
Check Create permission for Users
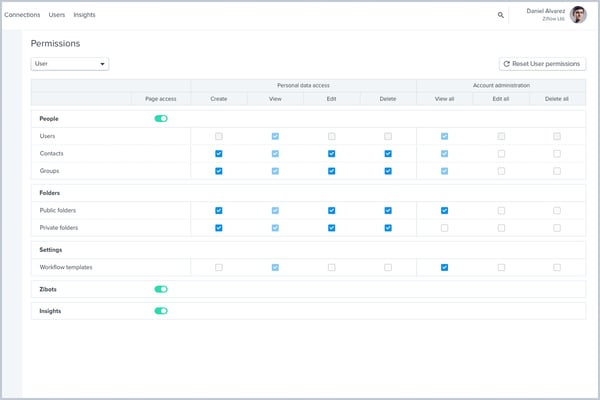pyautogui.click(x=219, y=136)
